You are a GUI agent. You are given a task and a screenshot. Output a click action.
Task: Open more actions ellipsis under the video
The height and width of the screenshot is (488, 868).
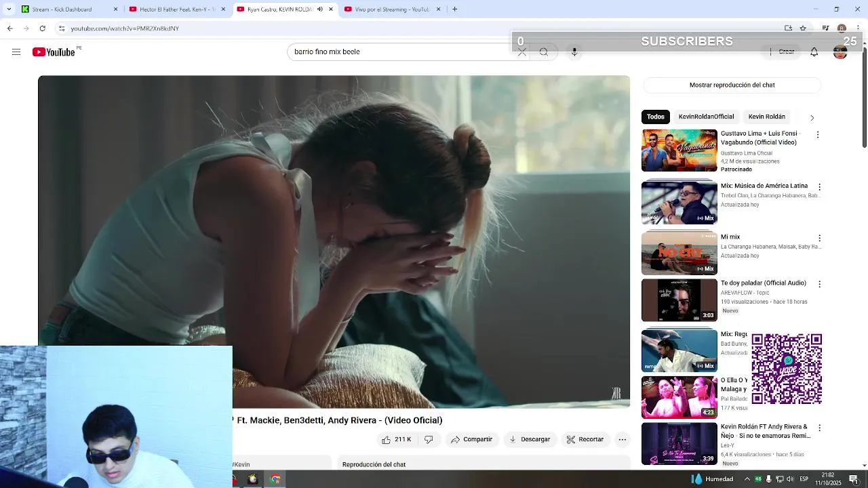623,439
